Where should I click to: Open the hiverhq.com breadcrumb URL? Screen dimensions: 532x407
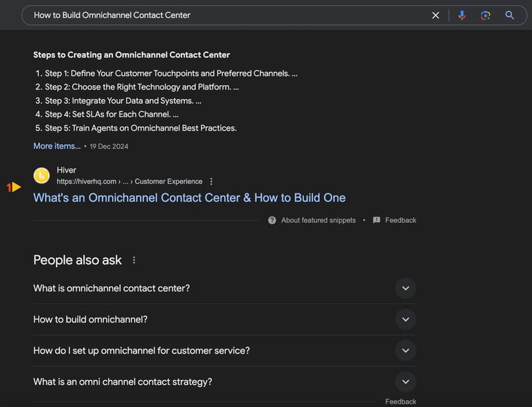coord(130,182)
